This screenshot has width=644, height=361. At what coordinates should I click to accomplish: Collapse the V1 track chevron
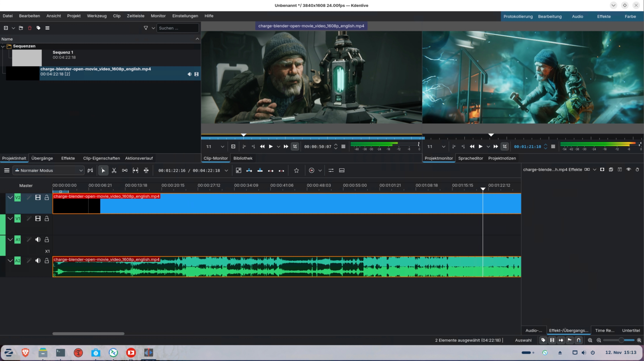[10, 218]
